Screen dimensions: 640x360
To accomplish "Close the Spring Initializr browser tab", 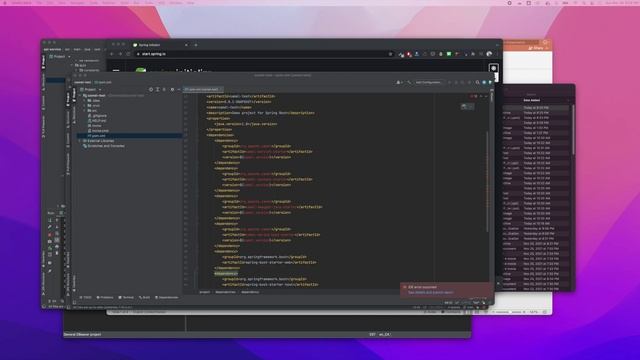I will pyautogui.click(x=186, y=45).
